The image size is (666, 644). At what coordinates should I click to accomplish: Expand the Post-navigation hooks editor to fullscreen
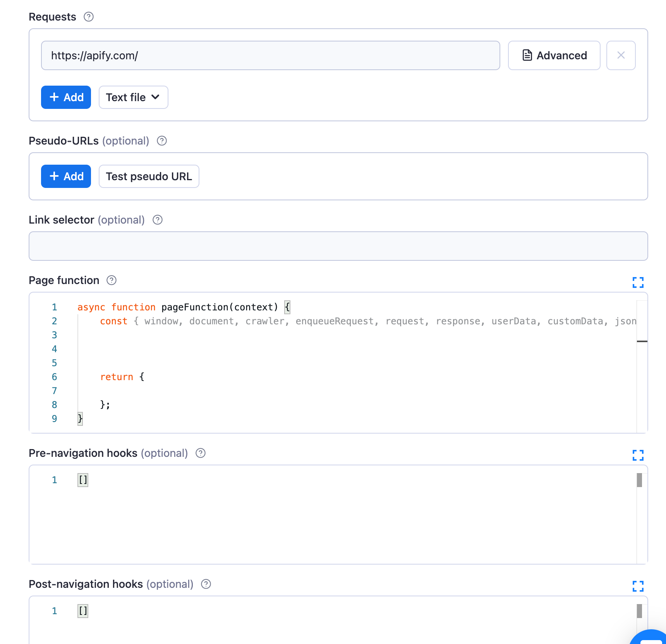coord(638,586)
